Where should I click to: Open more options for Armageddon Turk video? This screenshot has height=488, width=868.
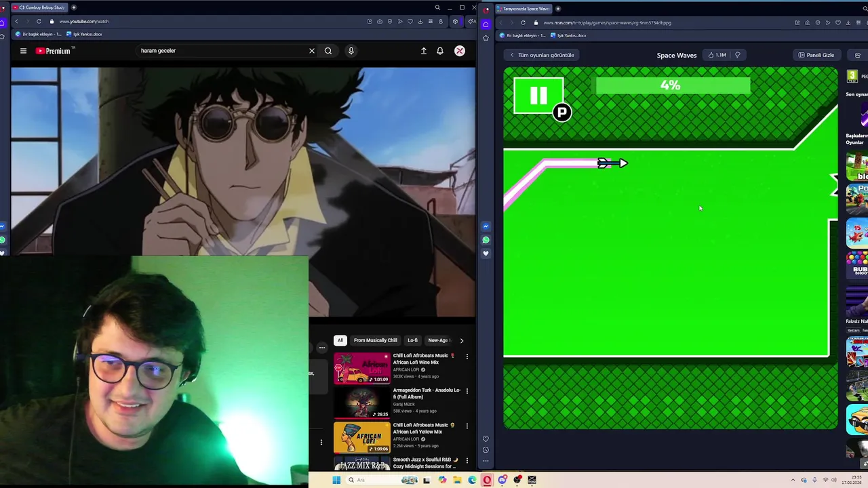click(467, 391)
